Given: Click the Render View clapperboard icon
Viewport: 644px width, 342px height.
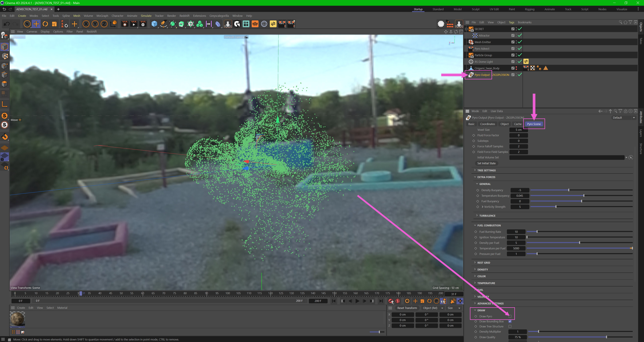Looking at the screenshot, I should tap(124, 24).
